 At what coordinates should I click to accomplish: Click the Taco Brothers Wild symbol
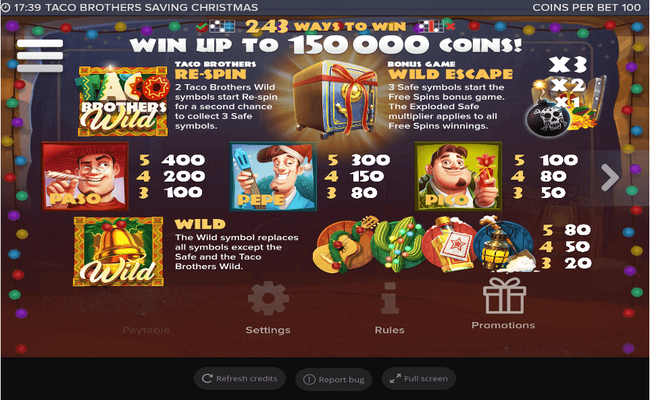(x=123, y=101)
